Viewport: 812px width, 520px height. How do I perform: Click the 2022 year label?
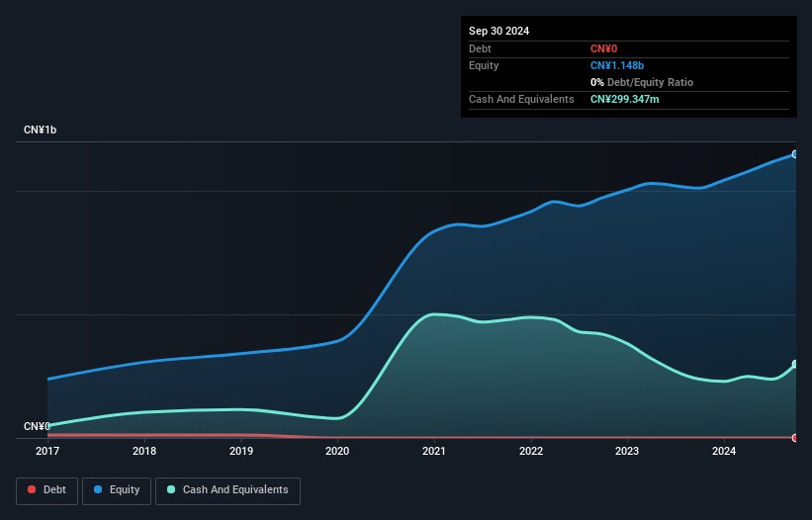click(x=531, y=451)
